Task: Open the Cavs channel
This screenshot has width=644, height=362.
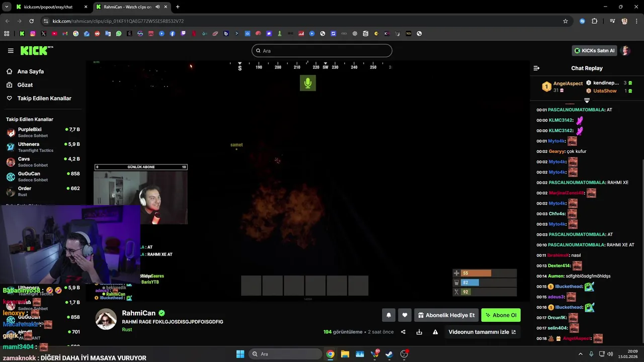Action: pyautogui.click(x=43, y=161)
